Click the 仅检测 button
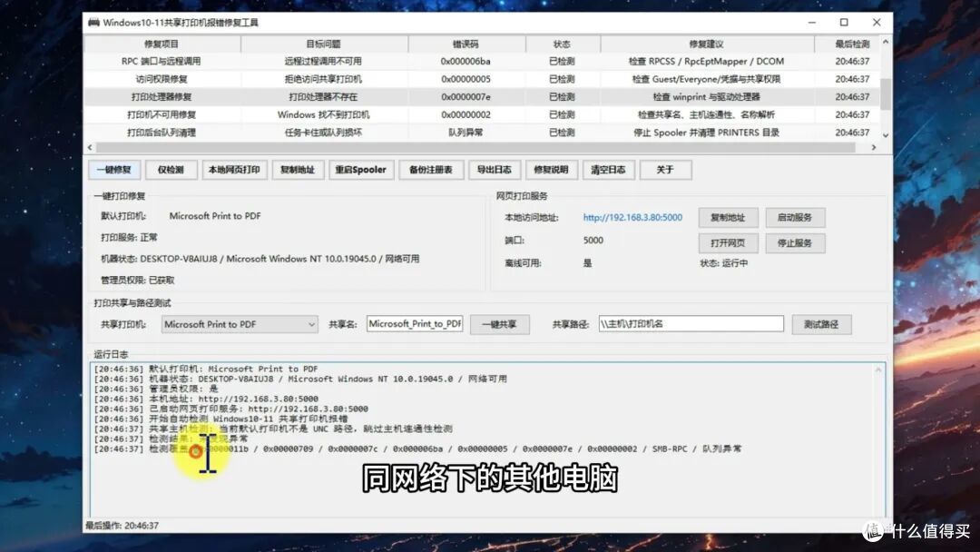The height and width of the screenshot is (552, 980). click(171, 170)
